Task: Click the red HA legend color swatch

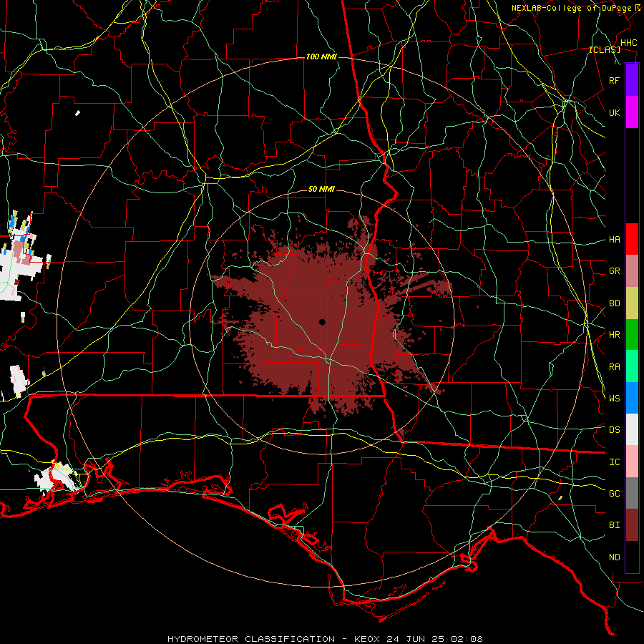Action: (632, 239)
